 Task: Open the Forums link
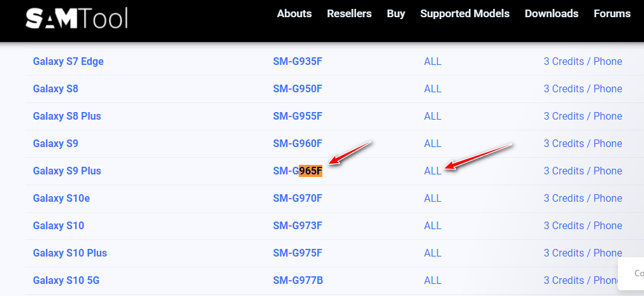click(x=612, y=13)
